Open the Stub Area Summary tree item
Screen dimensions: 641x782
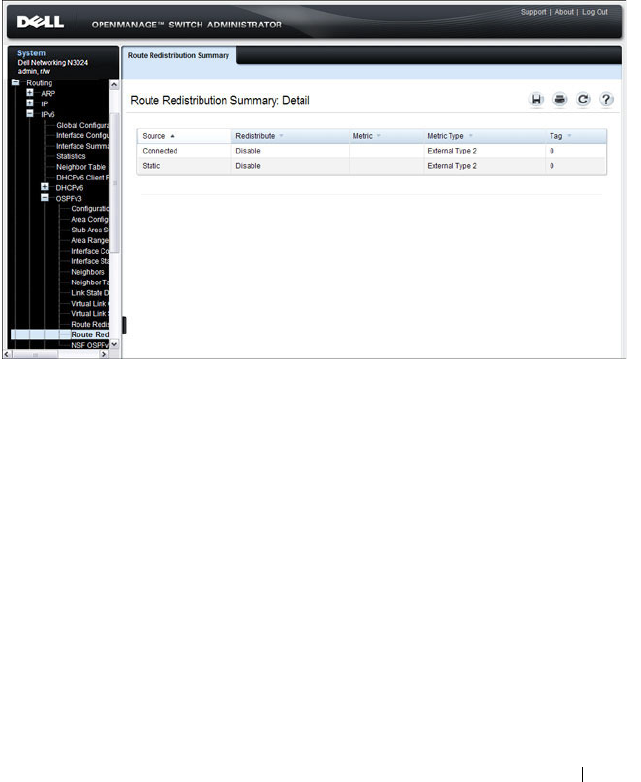coord(90,230)
